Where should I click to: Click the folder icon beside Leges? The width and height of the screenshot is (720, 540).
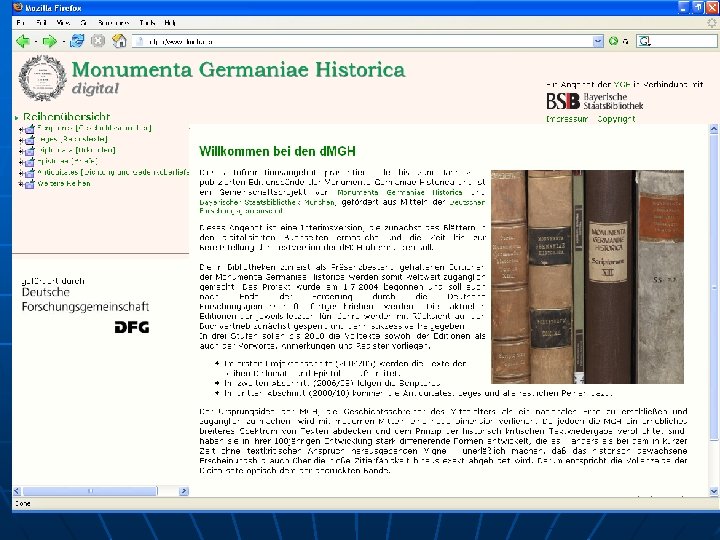click(30, 140)
